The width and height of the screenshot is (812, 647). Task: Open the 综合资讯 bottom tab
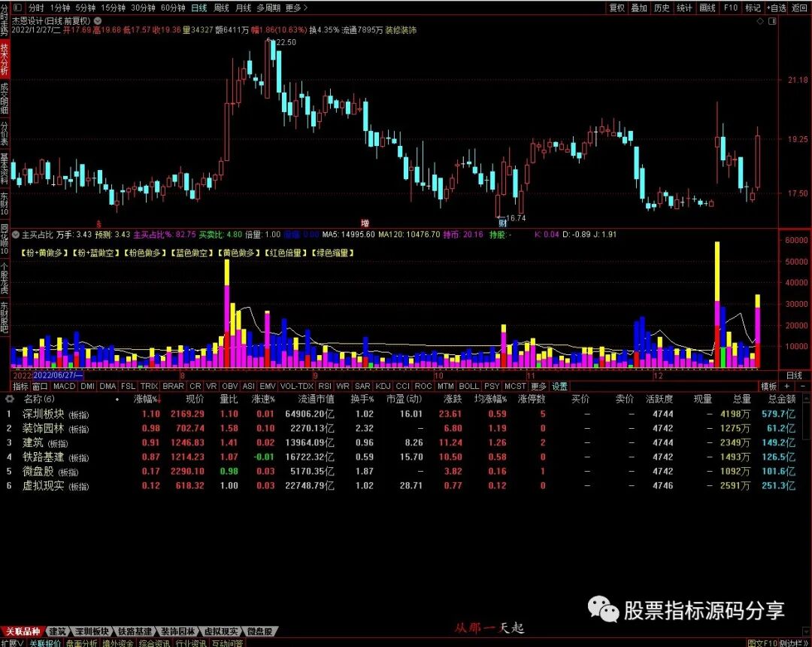[154, 642]
